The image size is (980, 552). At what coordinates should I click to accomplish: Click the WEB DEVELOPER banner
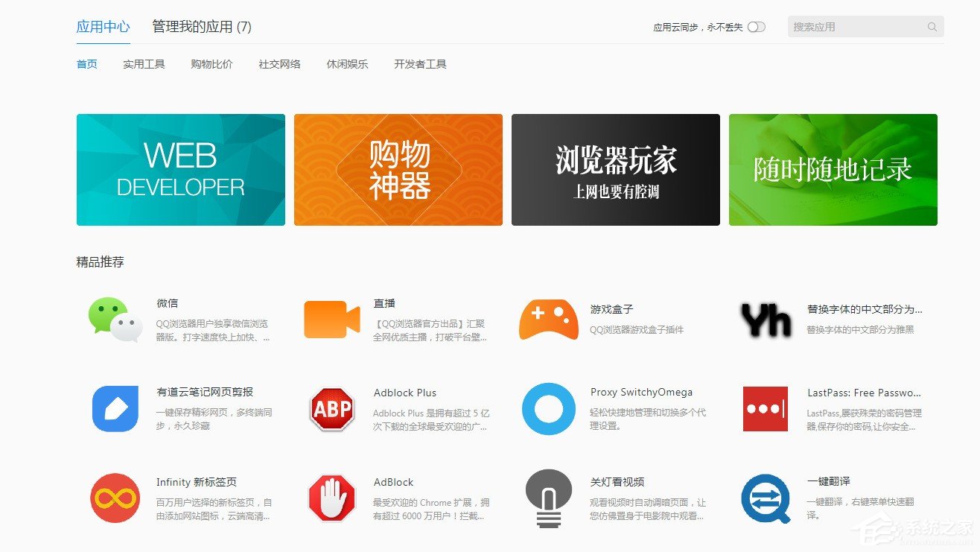180,169
